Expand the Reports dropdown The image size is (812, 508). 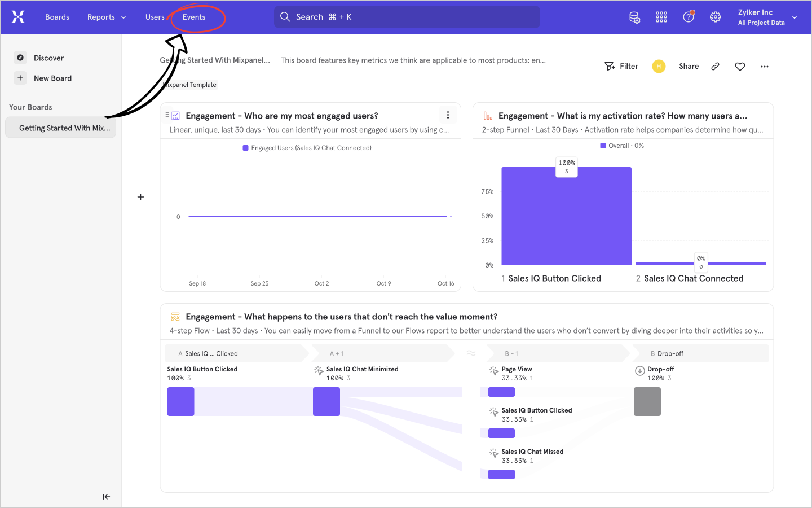coord(107,17)
